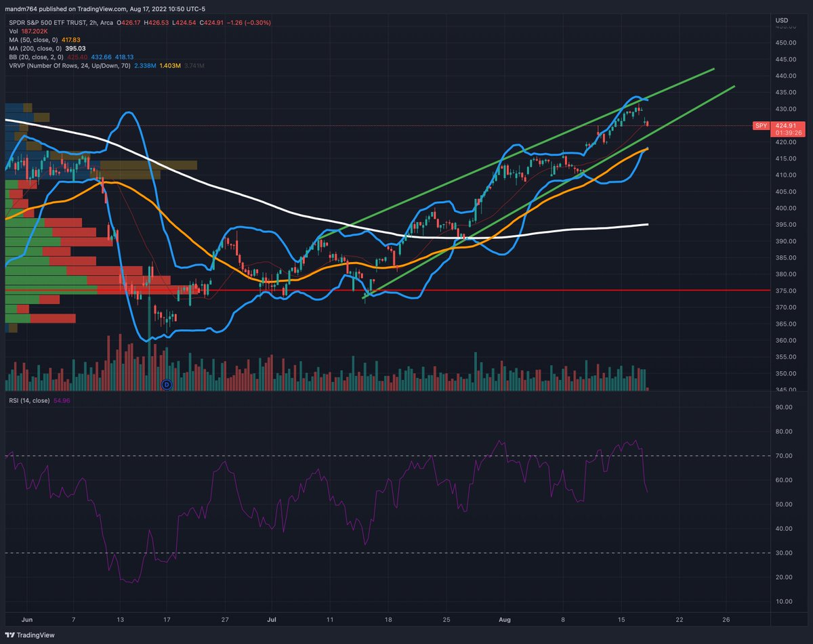Click the blue D dividend marker
813x644 pixels.
(167, 385)
